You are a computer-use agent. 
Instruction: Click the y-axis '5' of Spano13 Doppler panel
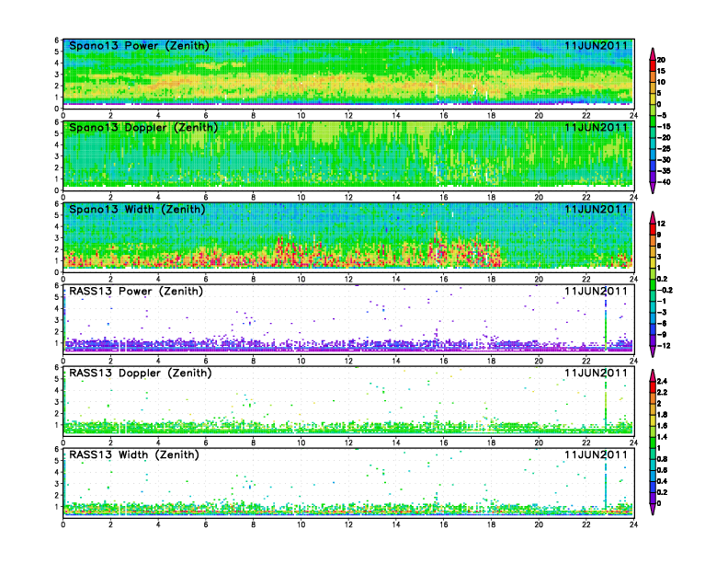[x=57, y=133]
